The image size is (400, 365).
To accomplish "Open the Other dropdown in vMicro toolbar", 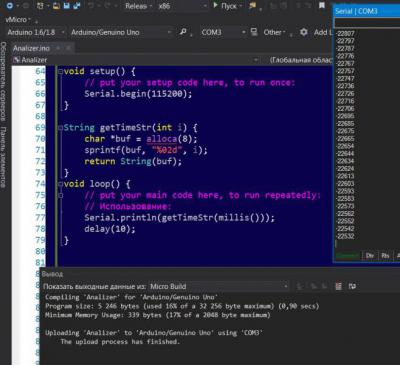I will [274, 32].
